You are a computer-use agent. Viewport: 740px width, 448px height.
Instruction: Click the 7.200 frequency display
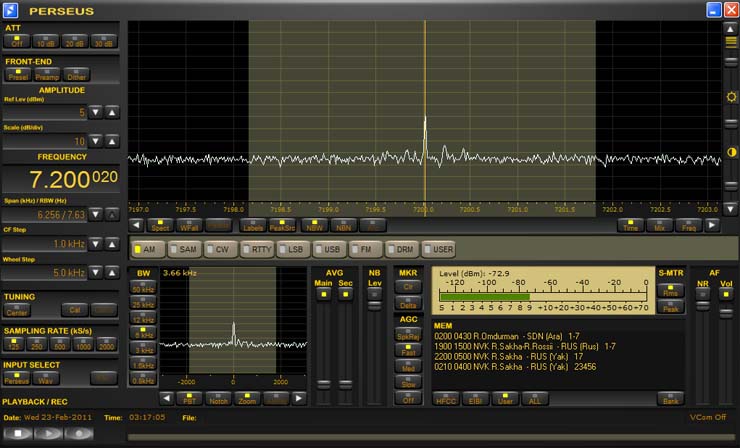click(61, 179)
